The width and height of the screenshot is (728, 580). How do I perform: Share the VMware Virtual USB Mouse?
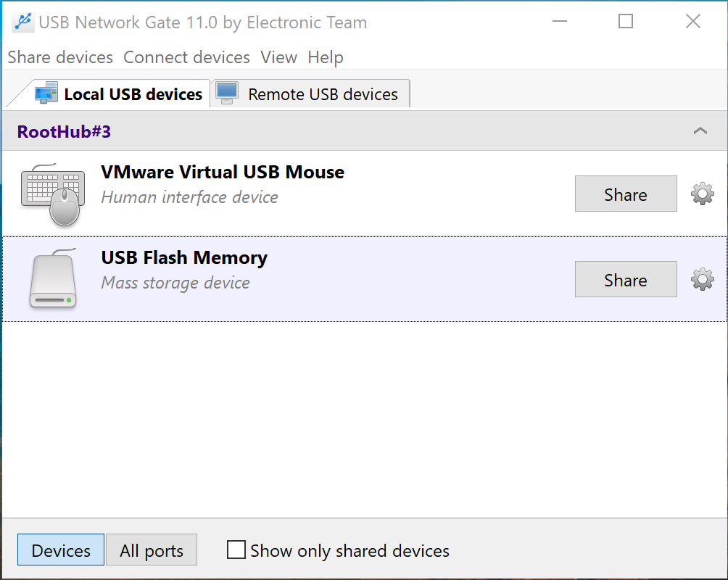(x=625, y=194)
